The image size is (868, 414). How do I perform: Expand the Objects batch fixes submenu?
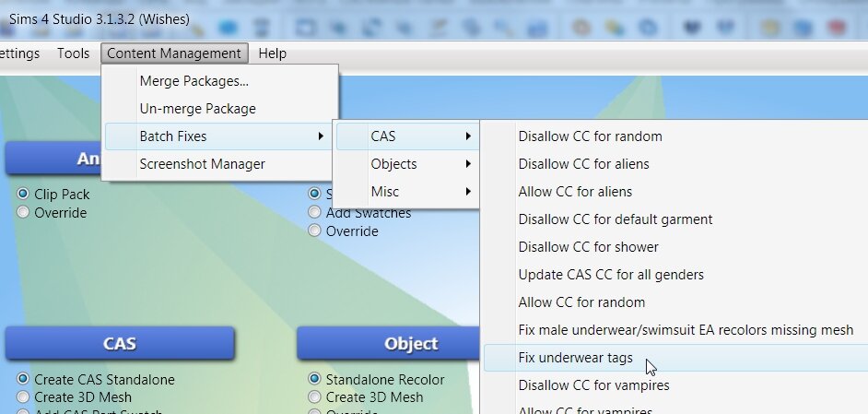tap(407, 164)
